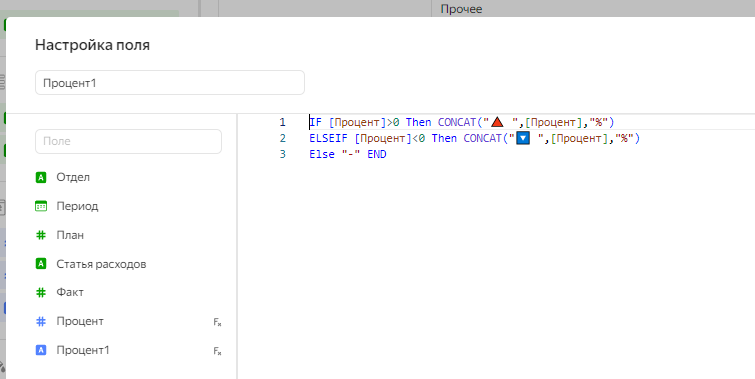Click the field name input 'Процент1'
The image size is (755, 379).
pos(169,83)
